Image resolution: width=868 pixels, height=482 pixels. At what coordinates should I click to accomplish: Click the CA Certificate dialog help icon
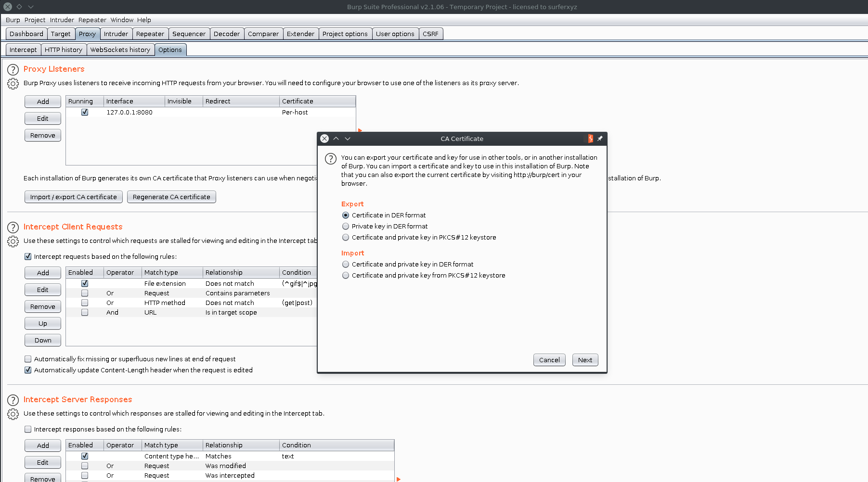point(331,159)
